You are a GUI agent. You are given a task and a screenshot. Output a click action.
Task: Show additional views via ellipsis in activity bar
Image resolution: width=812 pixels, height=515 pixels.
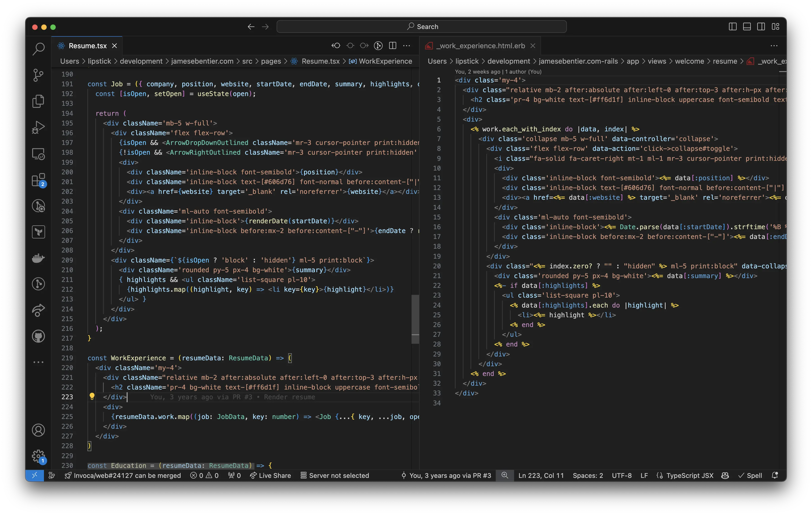(x=39, y=362)
